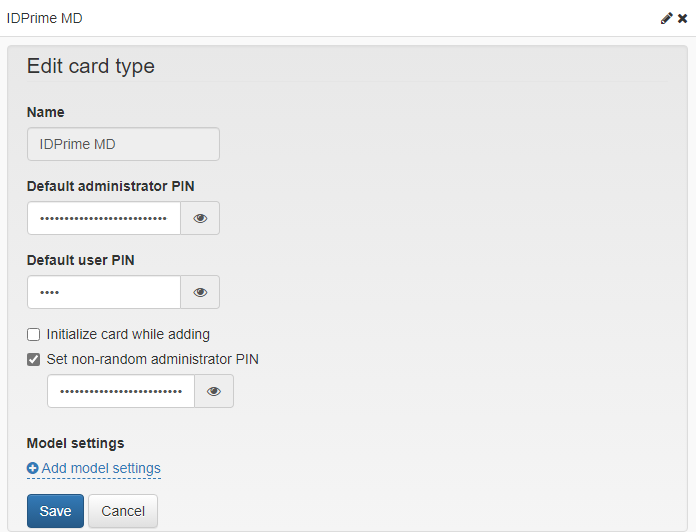
Task: Click the Default administrator PIN label
Action: pyautogui.click(x=111, y=186)
